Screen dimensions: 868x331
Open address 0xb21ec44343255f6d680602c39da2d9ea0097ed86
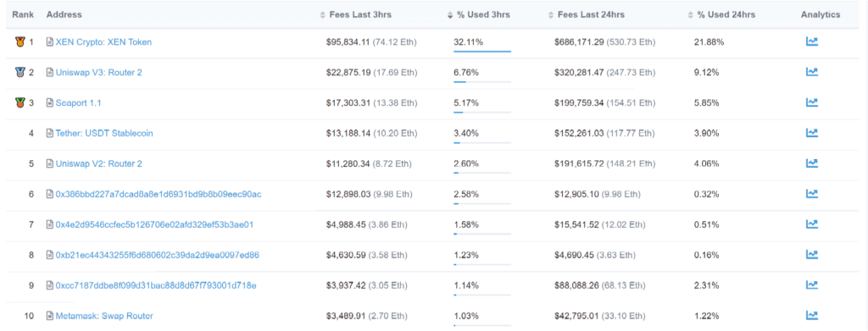click(157, 256)
